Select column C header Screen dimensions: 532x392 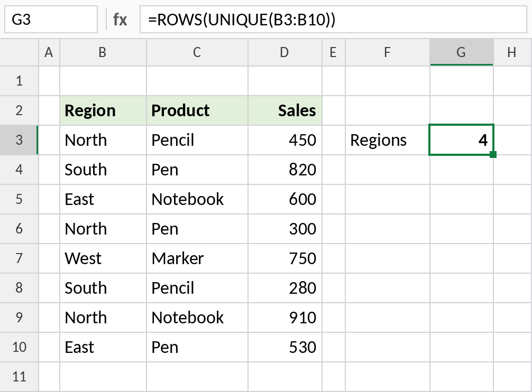click(x=197, y=52)
